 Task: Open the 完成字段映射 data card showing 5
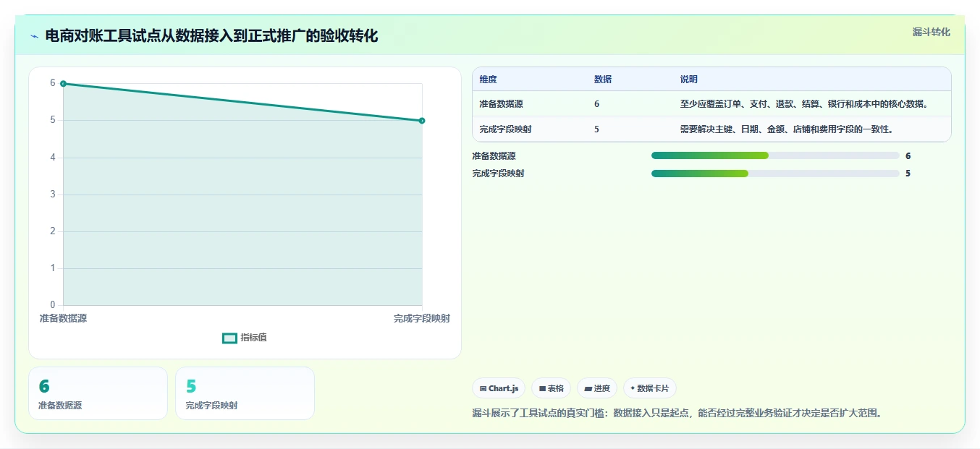[245, 393]
